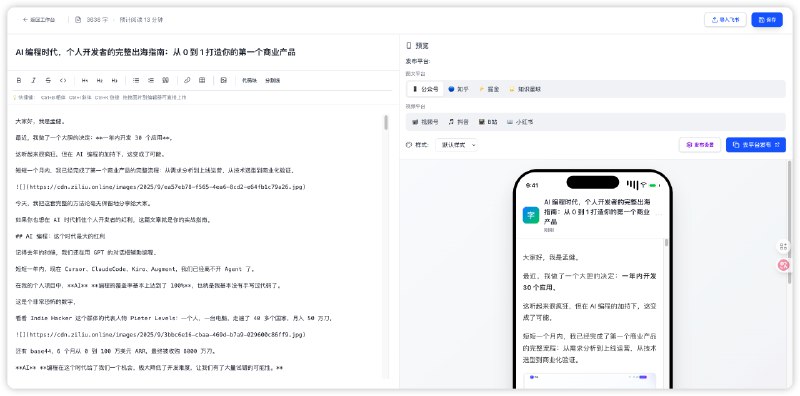Select the 知识星球 platform tab
800x396 pixels.
coord(525,89)
